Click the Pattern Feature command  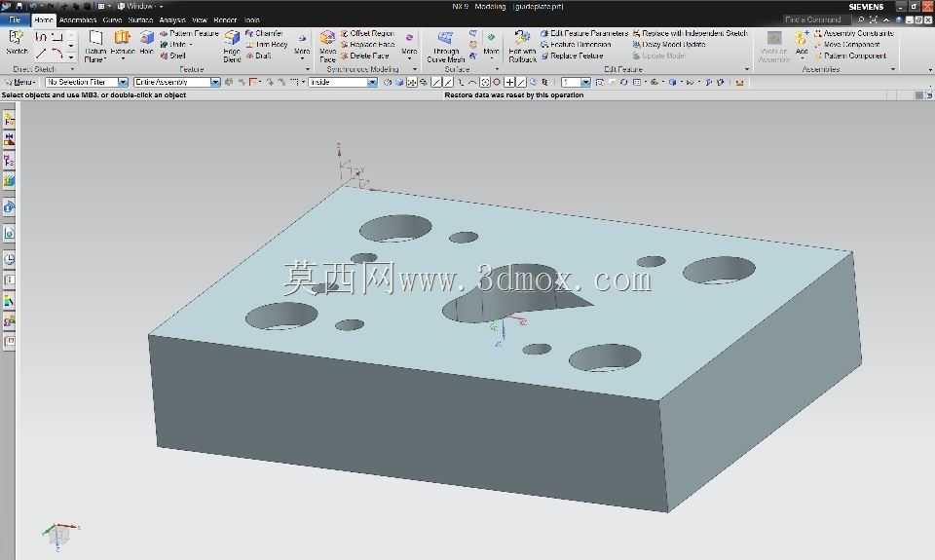(189, 33)
